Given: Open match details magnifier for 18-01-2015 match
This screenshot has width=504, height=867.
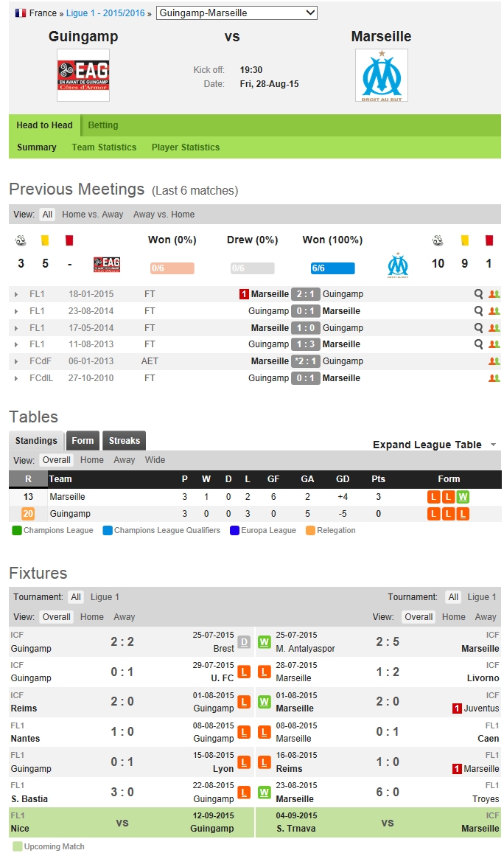Looking at the screenshot, I should pos(479,294).
